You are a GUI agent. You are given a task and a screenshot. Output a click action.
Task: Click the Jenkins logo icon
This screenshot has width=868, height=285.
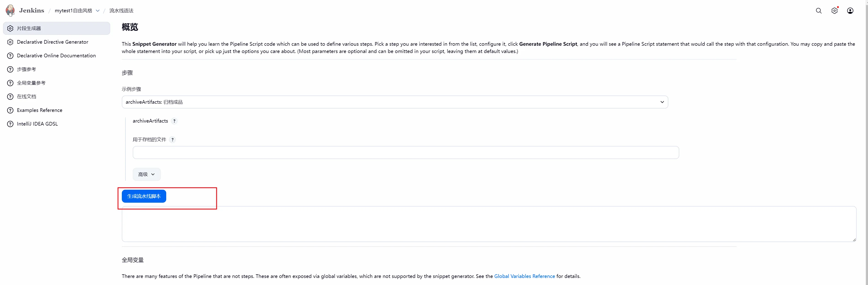[10, 10]
